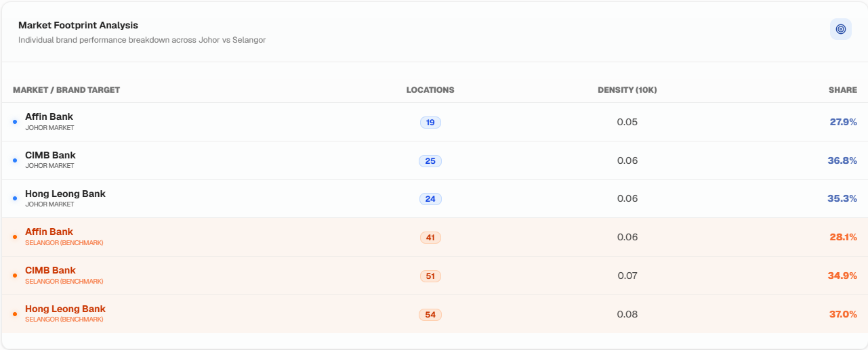The height and width of the screenshot is (350, 868).
Task: Click the locations badge showing 54
Action: pos(430,315)
